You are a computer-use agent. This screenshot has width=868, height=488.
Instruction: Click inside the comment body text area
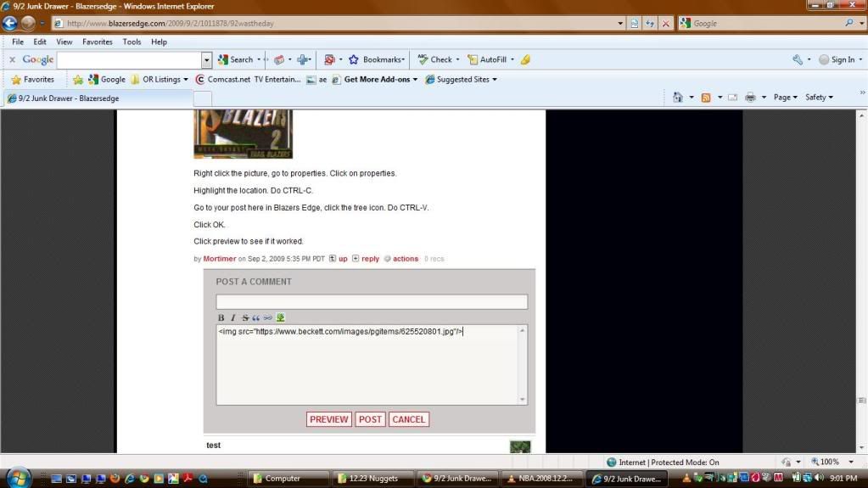point(367,365)
